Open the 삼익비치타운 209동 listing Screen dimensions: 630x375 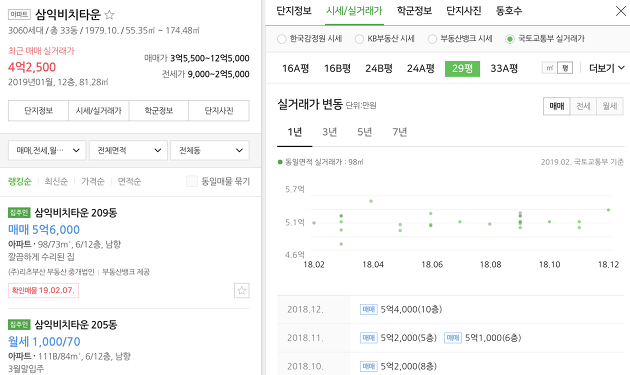click(76, 213)
